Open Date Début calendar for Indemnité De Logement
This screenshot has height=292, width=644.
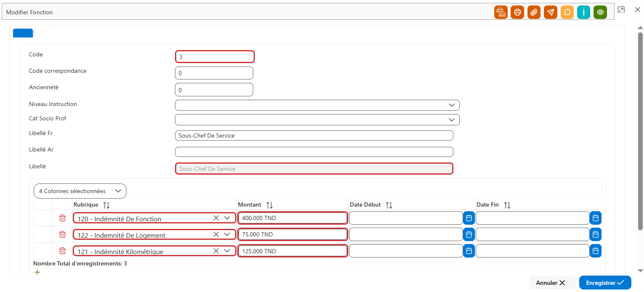point(469,234)
